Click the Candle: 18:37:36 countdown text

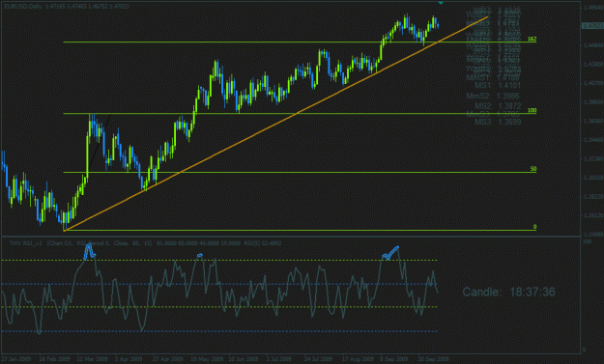pos(508,292)
